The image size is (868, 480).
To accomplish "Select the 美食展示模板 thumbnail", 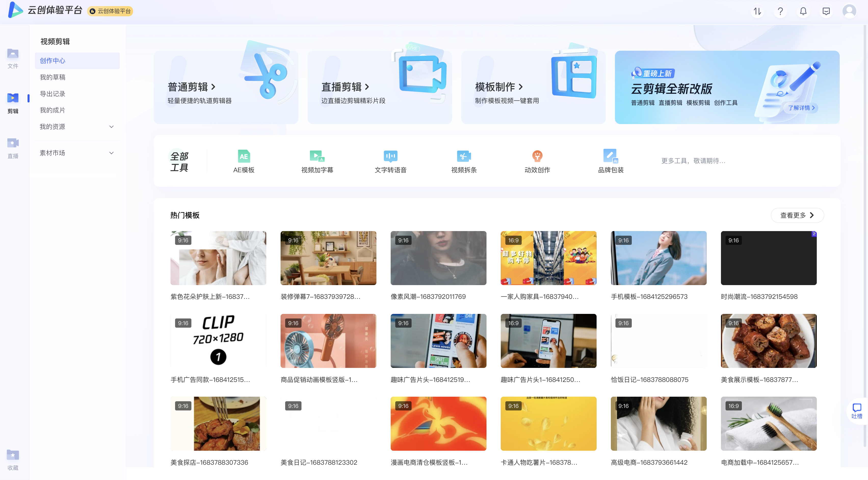I will (768, 341).
